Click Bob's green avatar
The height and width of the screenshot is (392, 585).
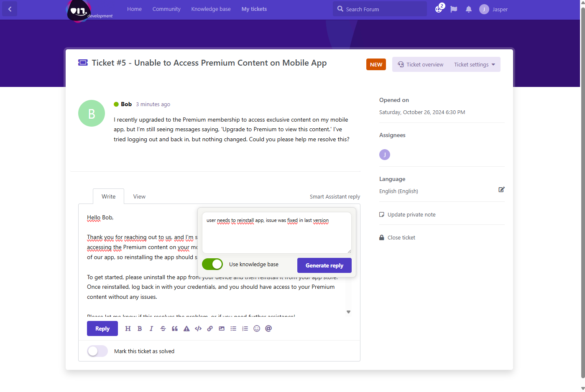(x=92, y=113)
